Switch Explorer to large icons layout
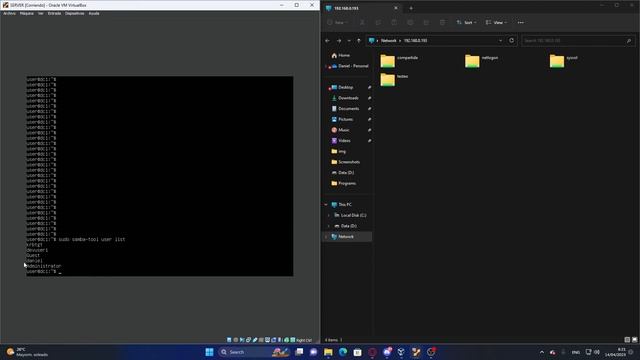 pos(634,340)
